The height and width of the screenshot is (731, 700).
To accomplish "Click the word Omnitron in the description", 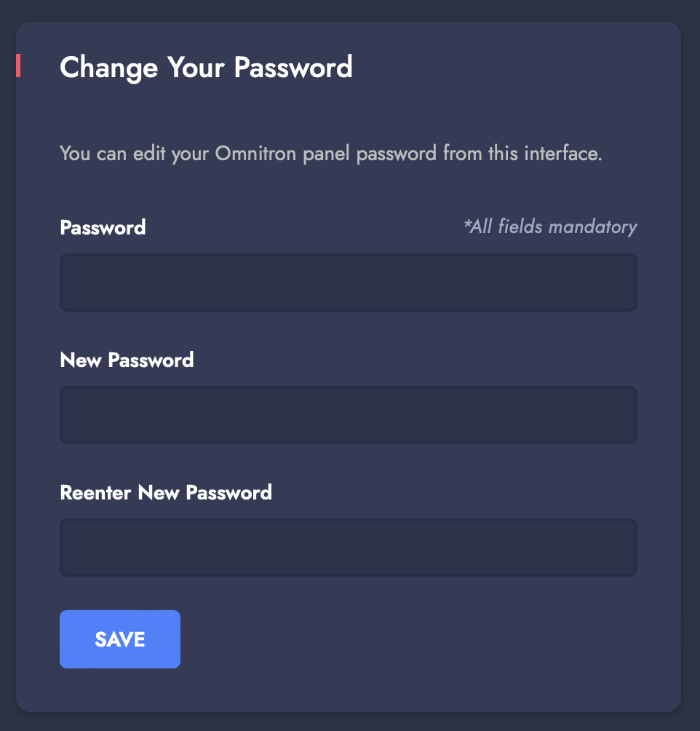I will coord(255,154).
